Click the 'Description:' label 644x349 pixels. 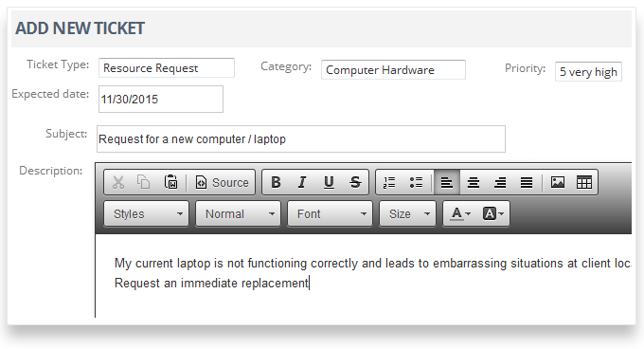51,171
